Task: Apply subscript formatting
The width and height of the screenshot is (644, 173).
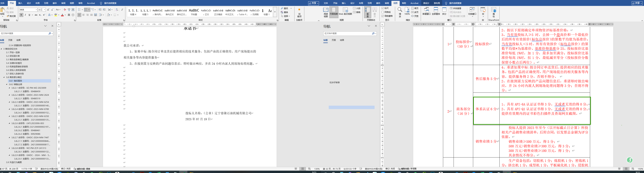Action: pos(40,15)
